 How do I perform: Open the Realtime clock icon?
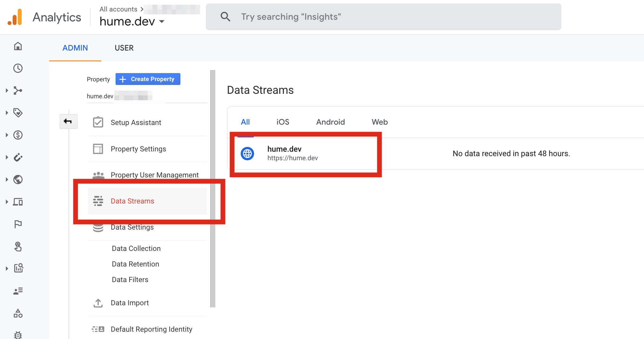[18, 68]
